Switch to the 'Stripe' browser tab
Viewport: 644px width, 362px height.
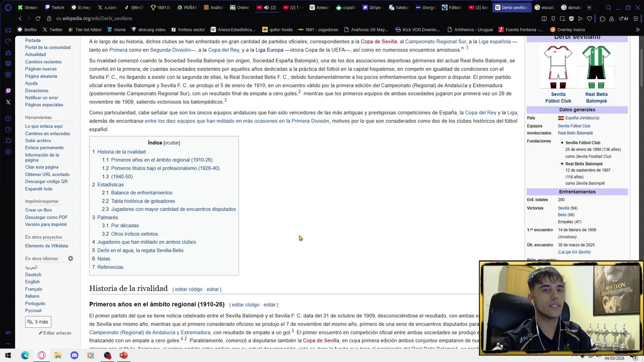coord(371,8)
